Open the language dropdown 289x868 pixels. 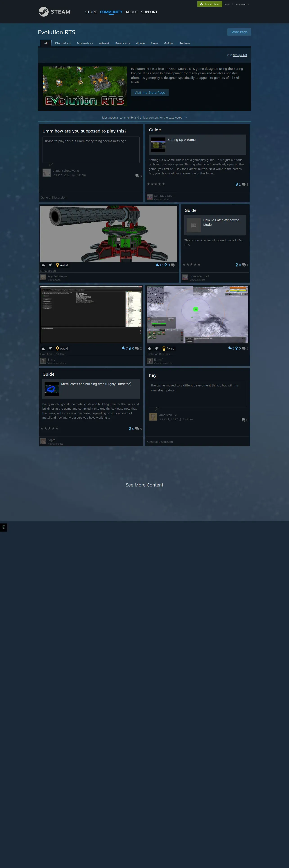pyautogui.click(x=242, y=4)
